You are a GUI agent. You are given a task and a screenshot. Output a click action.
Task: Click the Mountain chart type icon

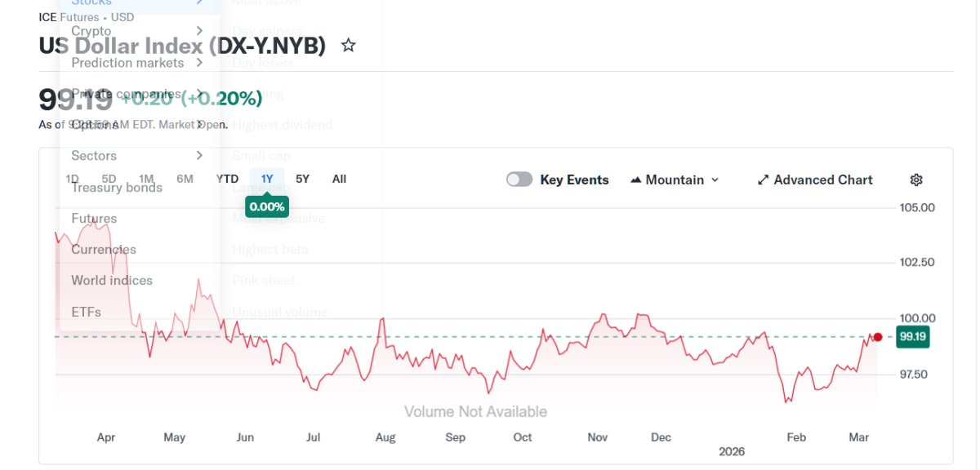(636, 180)
